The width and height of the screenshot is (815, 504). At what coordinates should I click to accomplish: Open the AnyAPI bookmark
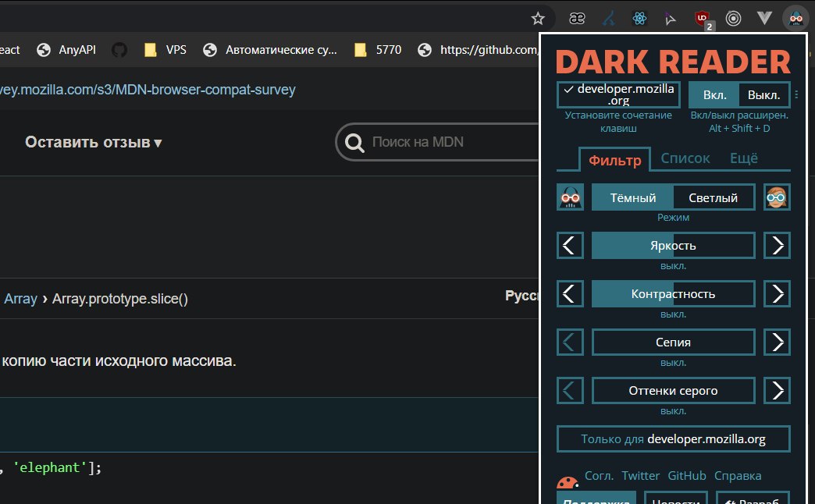click(x=66, y=50)
